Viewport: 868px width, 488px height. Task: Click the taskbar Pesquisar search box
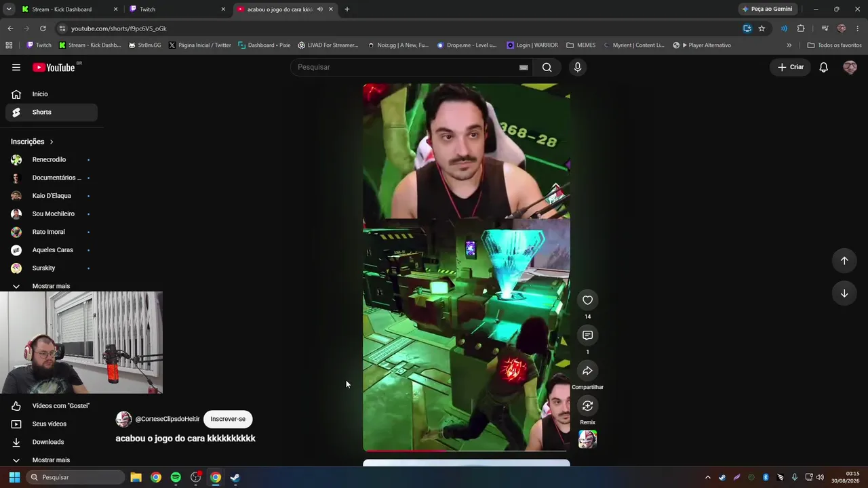coord(76,477)
